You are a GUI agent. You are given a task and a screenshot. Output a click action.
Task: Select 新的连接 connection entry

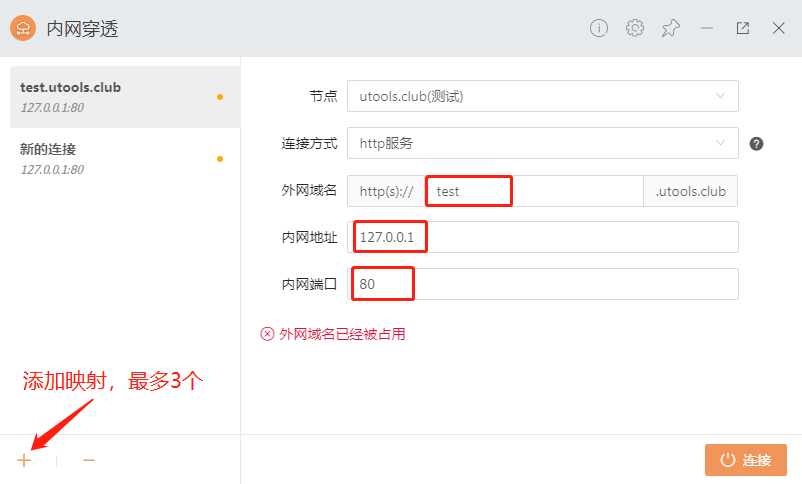pos(125,159)
